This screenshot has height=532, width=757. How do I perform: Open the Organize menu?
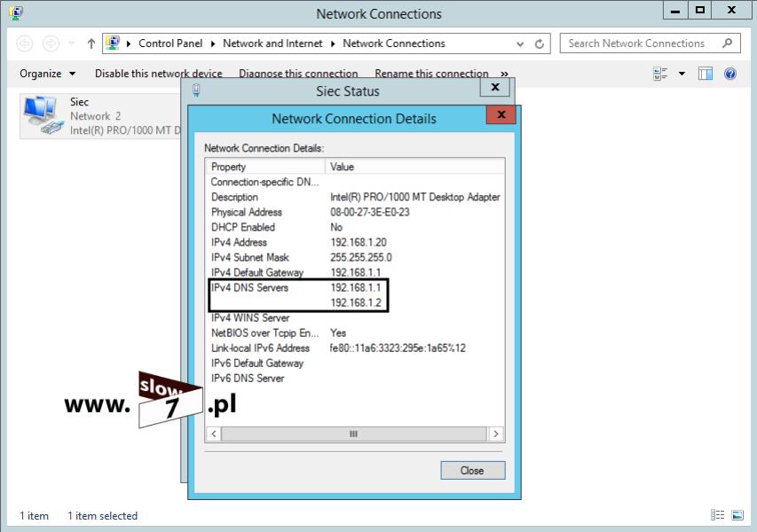47,74
